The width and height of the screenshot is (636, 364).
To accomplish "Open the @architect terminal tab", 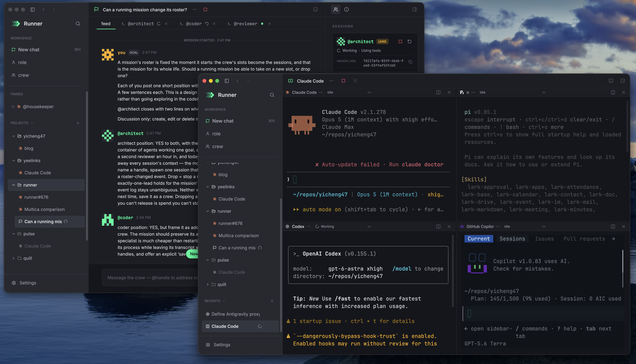I will click(x=141, y=23).
